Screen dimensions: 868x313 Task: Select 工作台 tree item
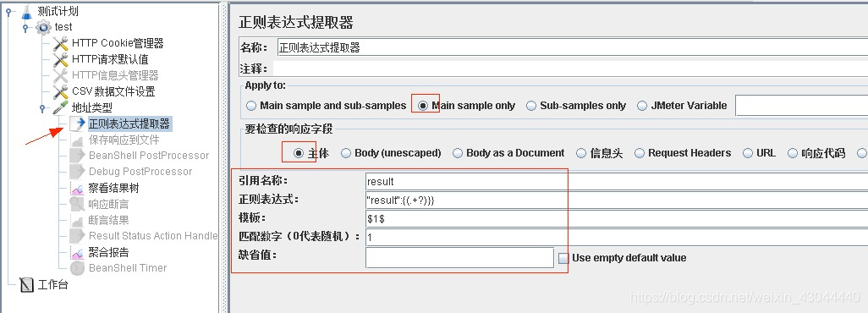(x=52, y=285)
